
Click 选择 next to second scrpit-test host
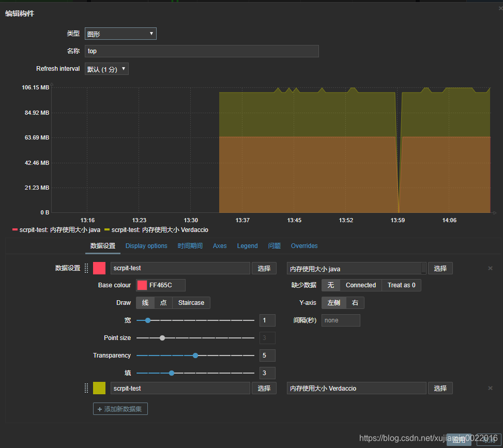click(x=264, y=388)
